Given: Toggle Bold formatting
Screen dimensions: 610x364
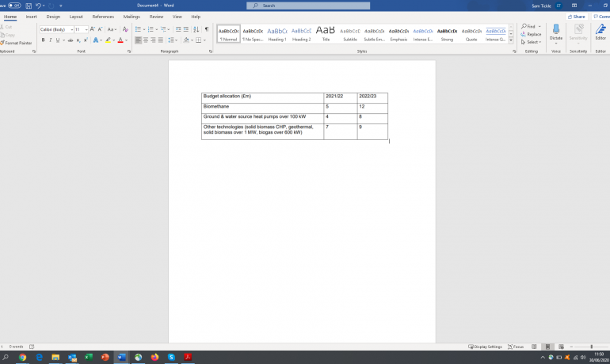Looking at the screenshot, I should (43, 40).
